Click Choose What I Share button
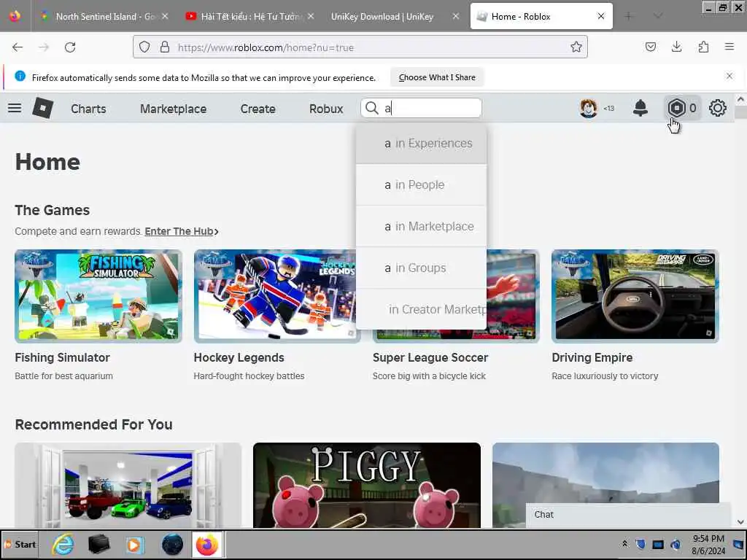The width and height of the screenshot is (747, 560). coord(437,77)
